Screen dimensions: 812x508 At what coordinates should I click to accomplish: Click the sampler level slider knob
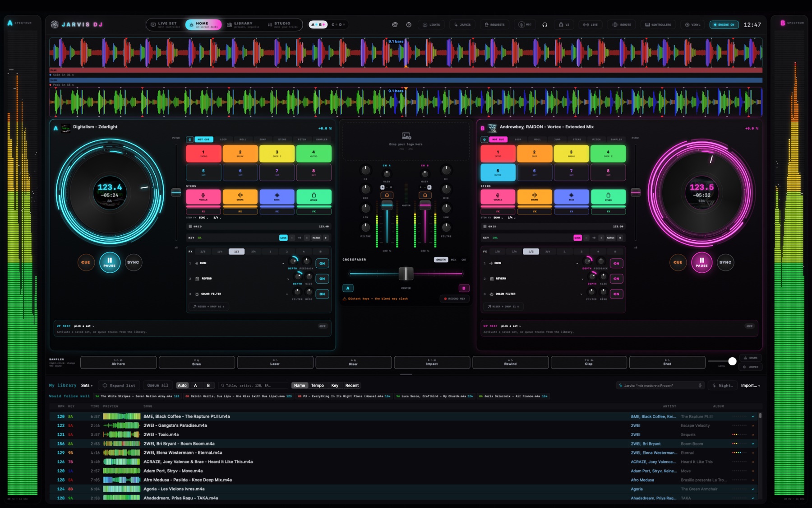click(x=732, y=361)
